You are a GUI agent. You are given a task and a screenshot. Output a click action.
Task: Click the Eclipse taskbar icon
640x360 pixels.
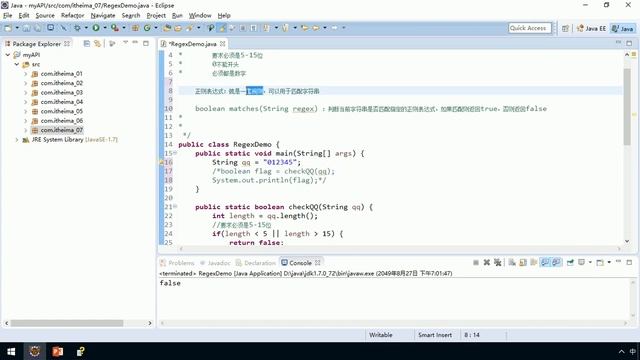point(35,351)
